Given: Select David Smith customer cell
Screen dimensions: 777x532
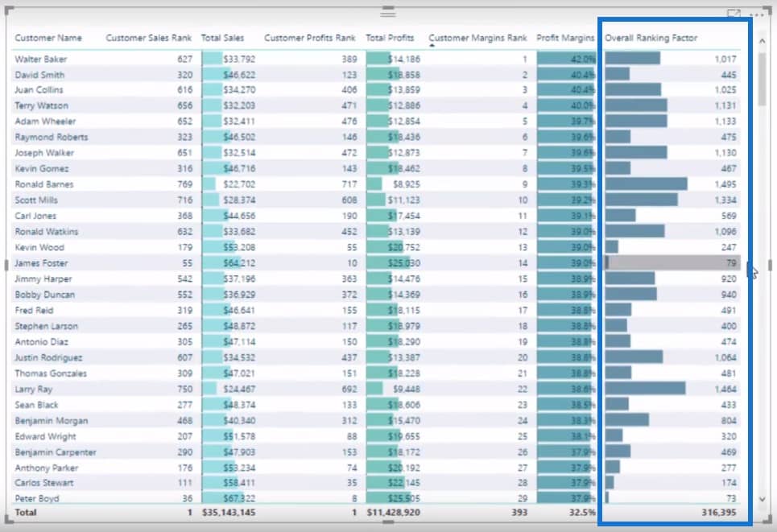Looking at the screenshot, I should tap(39, 75).
